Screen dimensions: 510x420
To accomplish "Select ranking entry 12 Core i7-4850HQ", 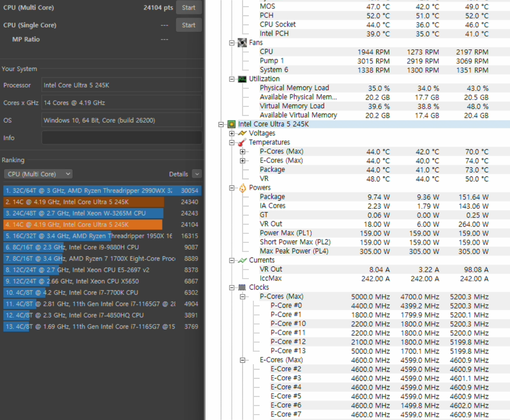I will tap(102, 315).
